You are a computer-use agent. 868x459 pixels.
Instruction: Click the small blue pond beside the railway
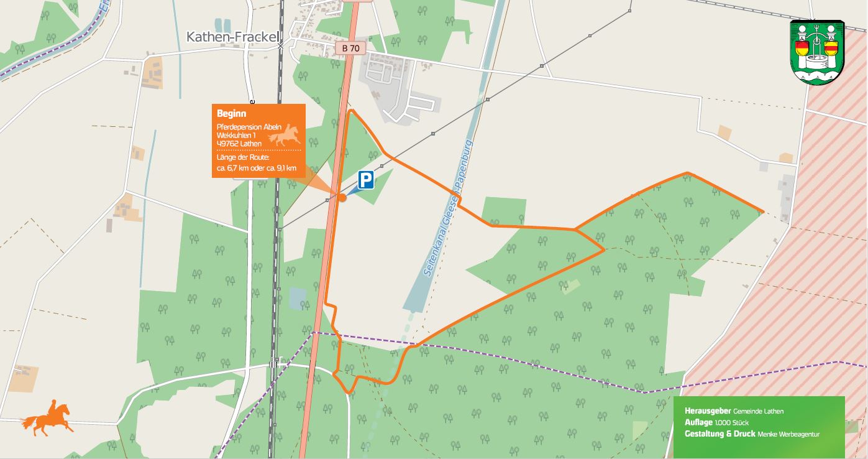click(298, 299)
